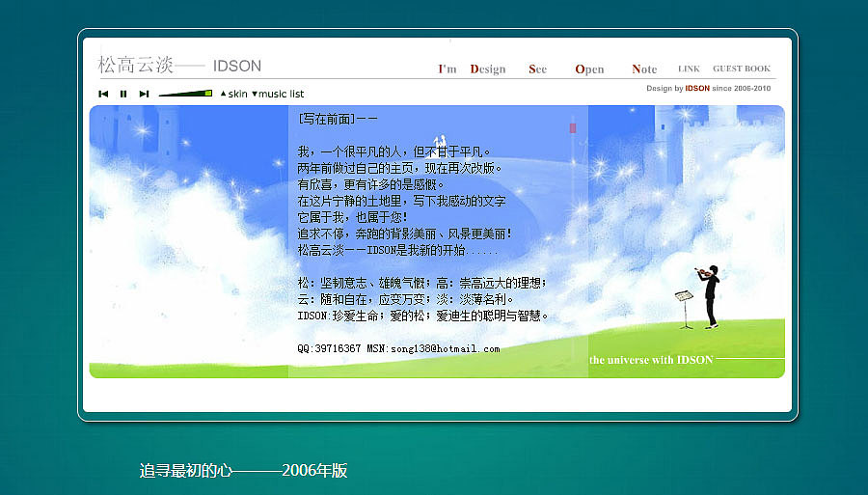The height and width of the screenshot is (495, 868).
Task: Click the violinist illustration
Action: pyautogui.click(x=708, y=297)
